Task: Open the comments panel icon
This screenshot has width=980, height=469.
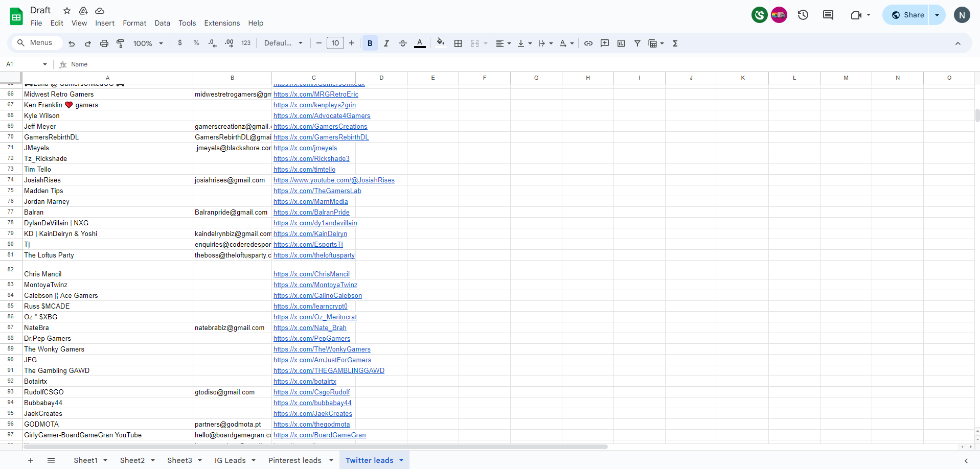Action: [x=828, y=15]
